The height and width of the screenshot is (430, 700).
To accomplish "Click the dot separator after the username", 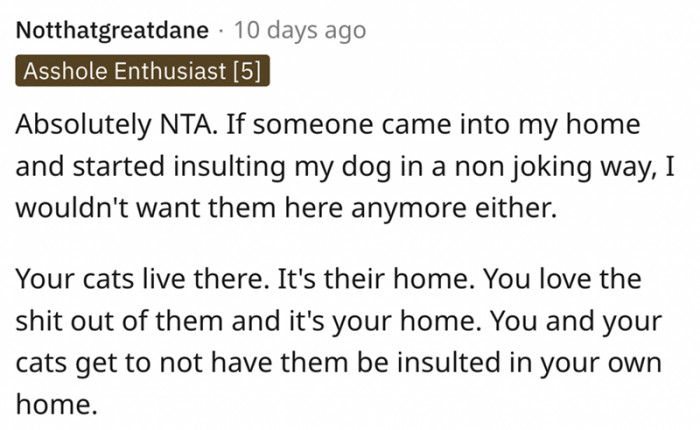I will pyautogui.click(x=221, y=31).
